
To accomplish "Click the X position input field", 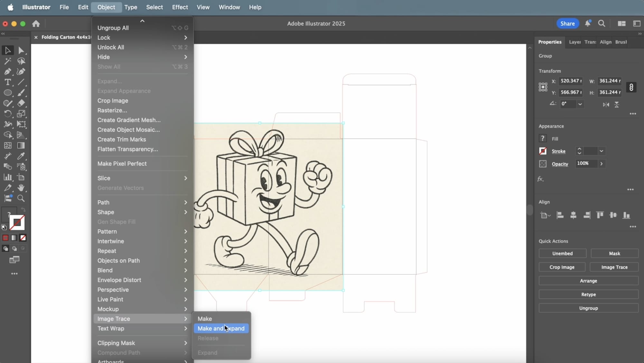I will [571, 81].
